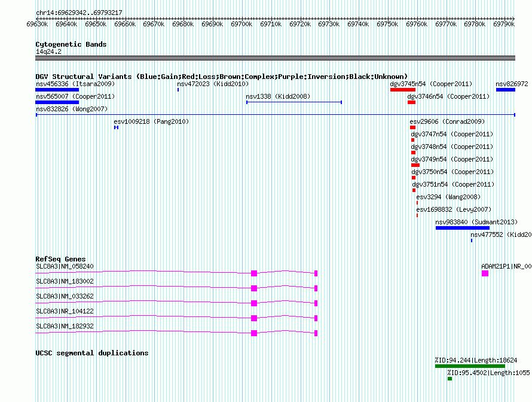Click the 69750k ruler tick label
Viewport: 532px width, 402px height.
point(387,24)
